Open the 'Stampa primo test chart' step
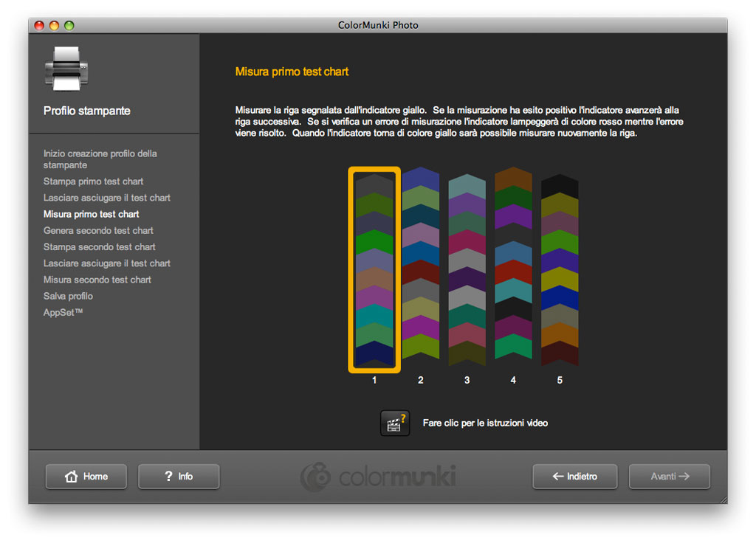Screen dimensions: 756x543 tap(93, 181)
